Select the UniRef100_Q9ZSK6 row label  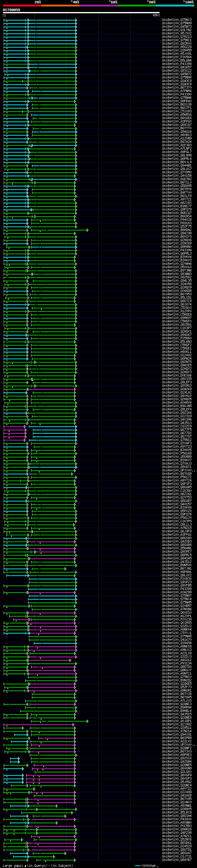pyautogui.click(x=177, y=413)
